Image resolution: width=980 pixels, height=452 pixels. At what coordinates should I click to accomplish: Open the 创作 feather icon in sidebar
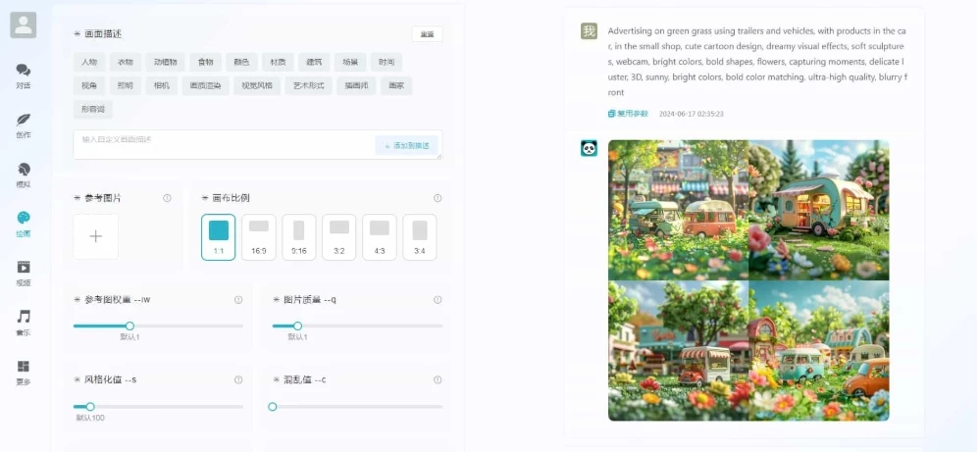click(x=24, y=125)
